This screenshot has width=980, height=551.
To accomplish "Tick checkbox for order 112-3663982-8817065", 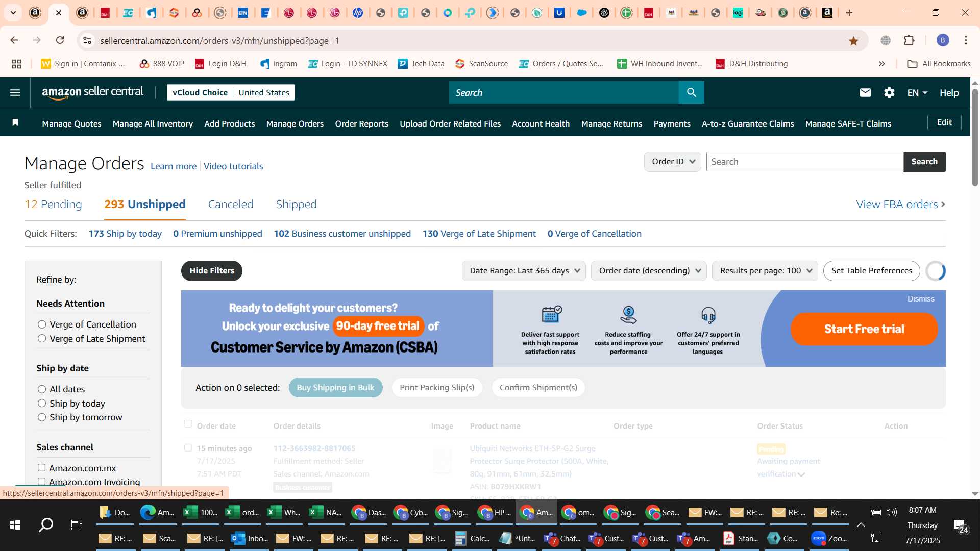I will (x=188, y=448).
